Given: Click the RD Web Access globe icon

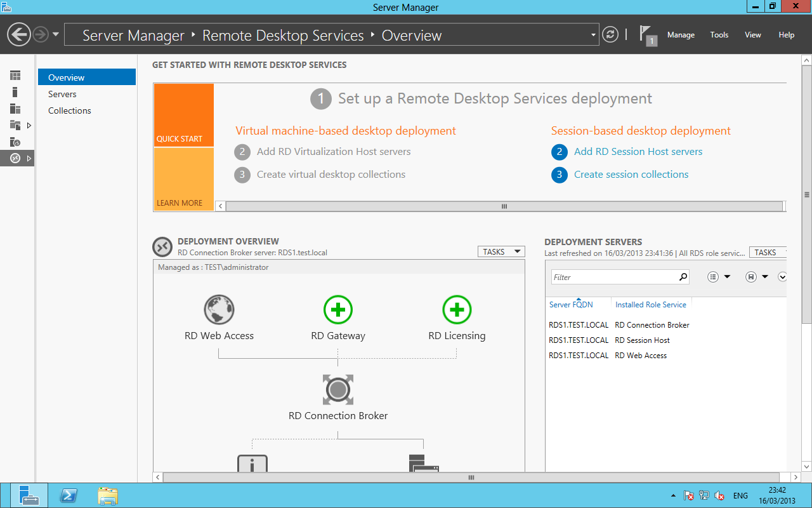Looking at the screenshot, I should [x=219, y=310].
